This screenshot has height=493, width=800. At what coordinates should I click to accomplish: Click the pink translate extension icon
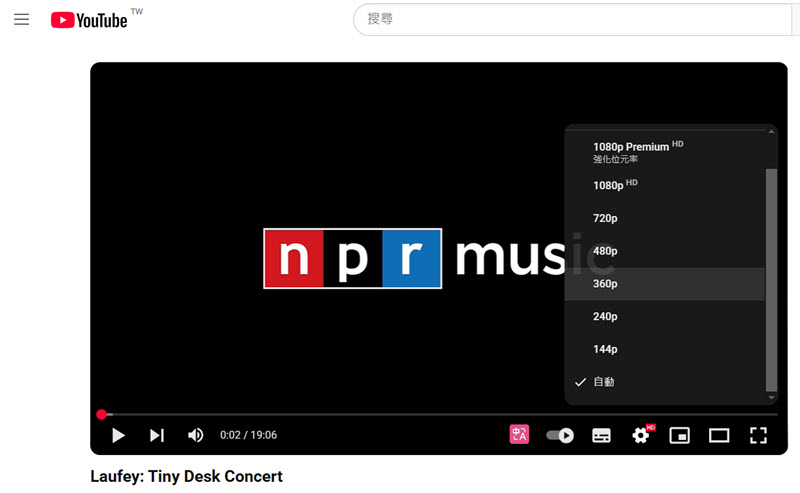(519, 435)
